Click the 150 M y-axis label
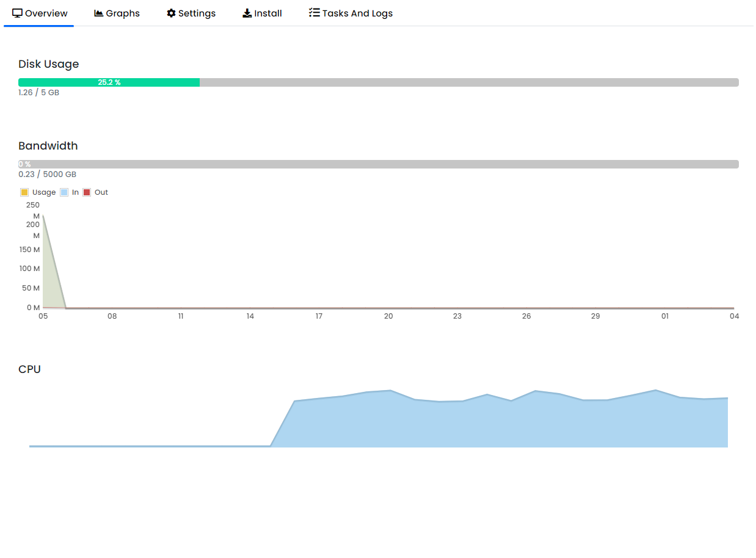 coord(29,250)
